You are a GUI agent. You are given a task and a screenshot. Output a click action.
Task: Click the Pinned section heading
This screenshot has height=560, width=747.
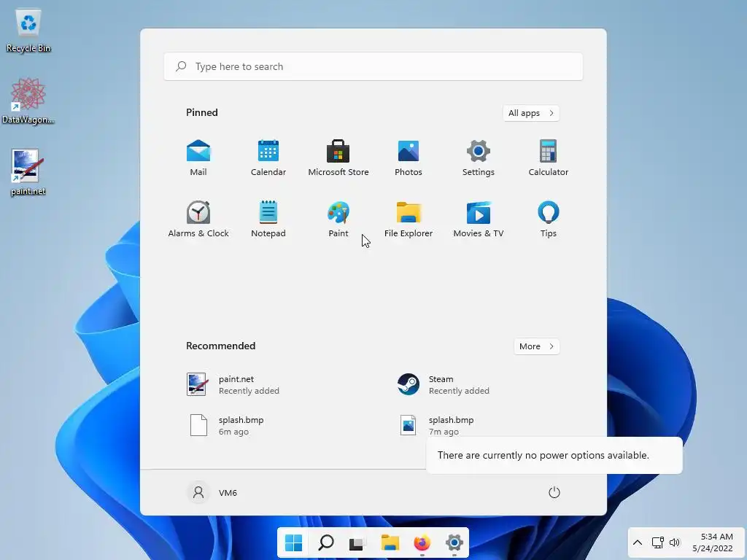(x=202, y=112)
